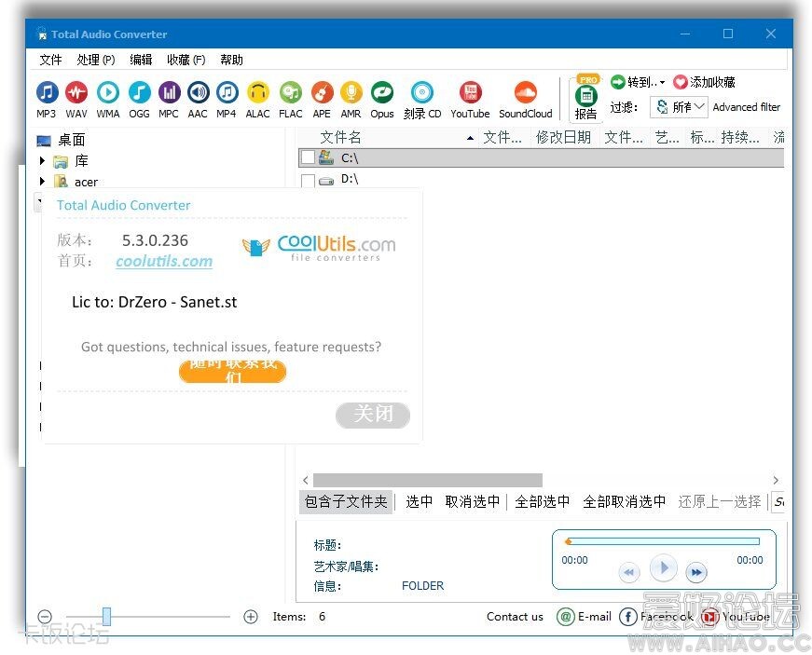Open the filter (过滤) combo box

pyautogui.click(x=679, y=107)
